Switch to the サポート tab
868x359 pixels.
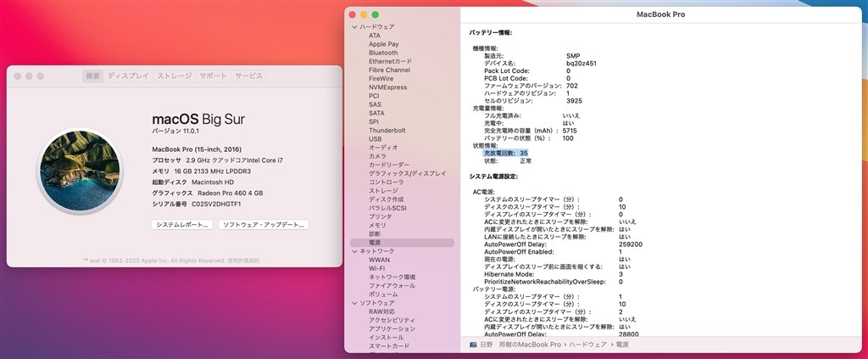click(x=213, y=76)
